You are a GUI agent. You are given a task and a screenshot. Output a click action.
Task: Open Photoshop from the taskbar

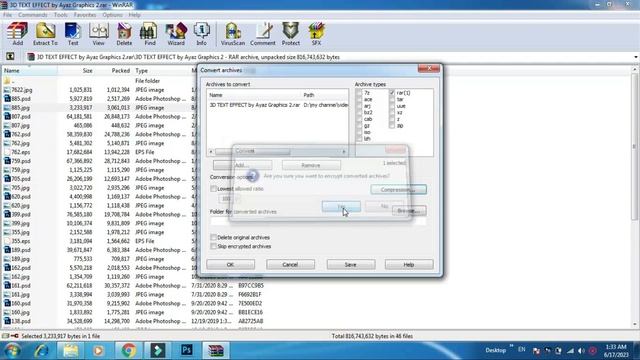point(187,350)
